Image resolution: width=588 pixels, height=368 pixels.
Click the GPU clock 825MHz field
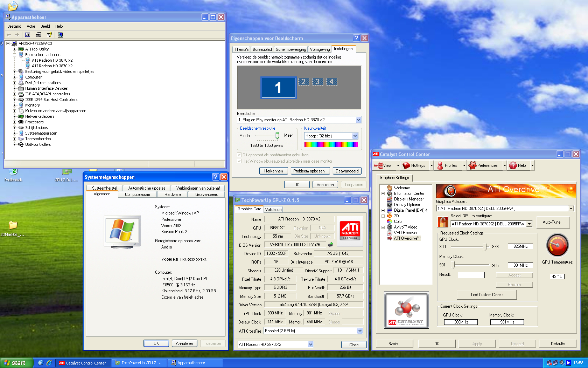[x=520, y=246]
